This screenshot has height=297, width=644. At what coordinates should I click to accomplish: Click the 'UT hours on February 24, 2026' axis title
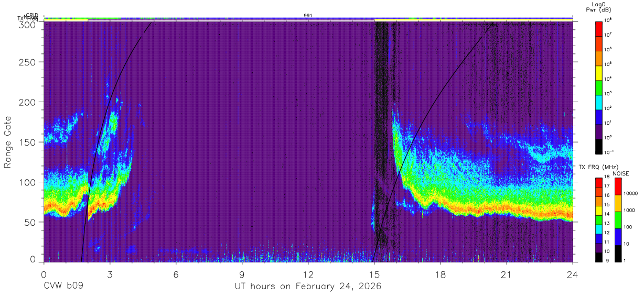click(x=308, y=287)
